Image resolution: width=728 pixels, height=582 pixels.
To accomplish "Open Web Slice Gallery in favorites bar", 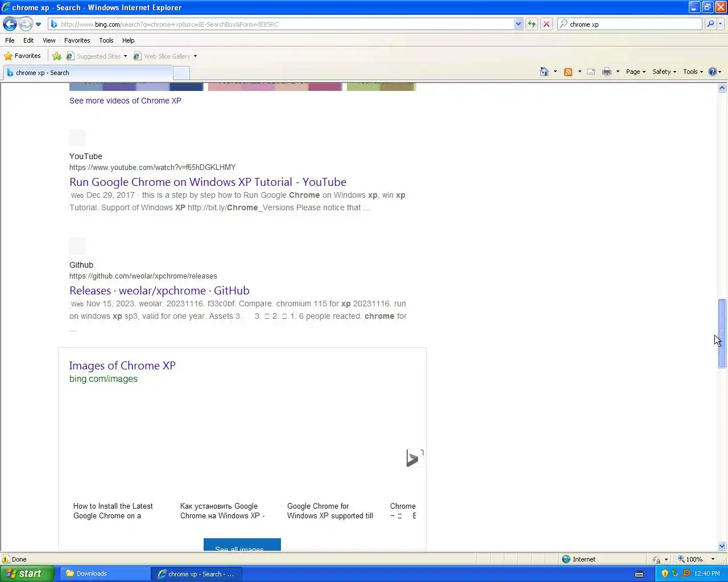I will click(165, 56).
